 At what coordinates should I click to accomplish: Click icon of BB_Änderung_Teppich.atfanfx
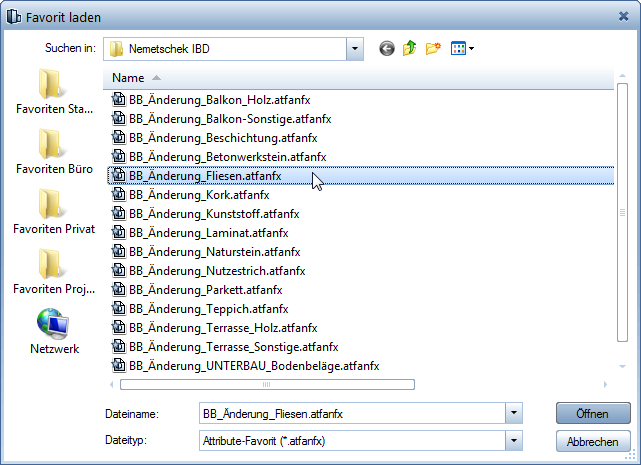pyautogui.click(x=119, y=309)
